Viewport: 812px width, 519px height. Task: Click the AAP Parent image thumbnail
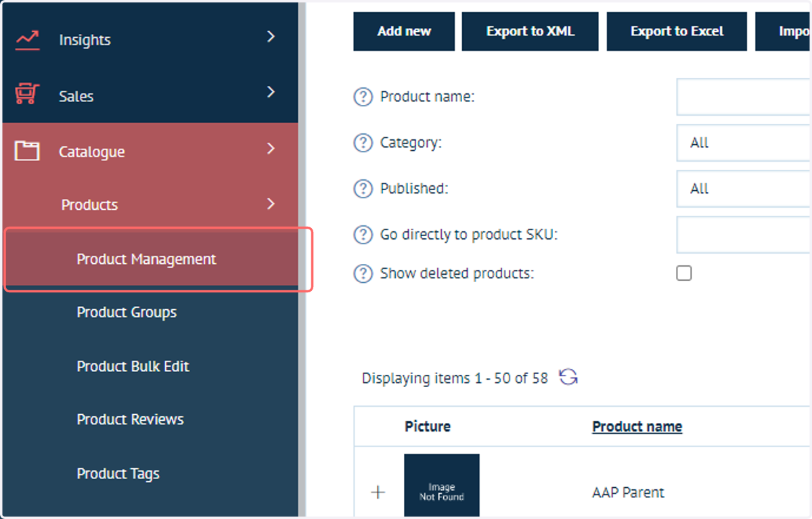[442, 485]
